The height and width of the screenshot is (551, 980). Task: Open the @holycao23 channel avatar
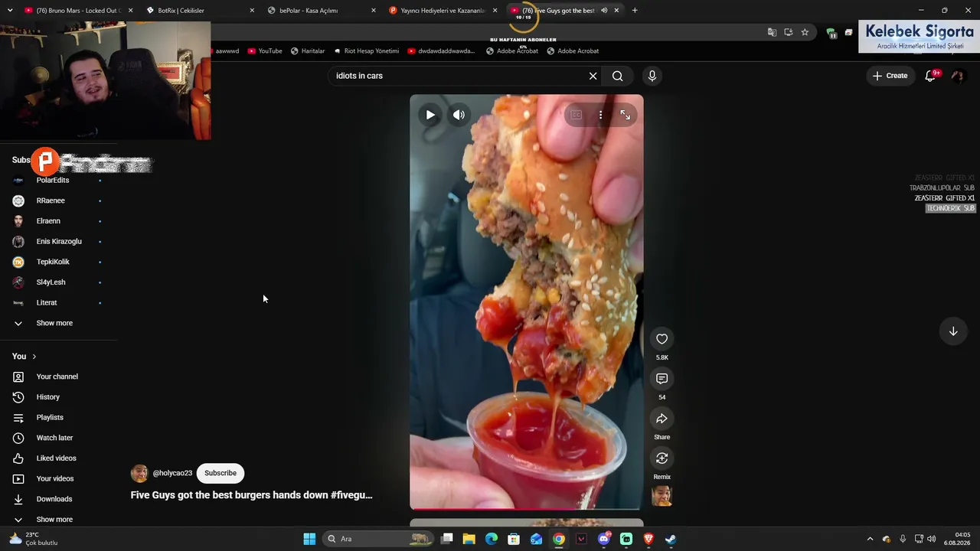coord(139,473)
